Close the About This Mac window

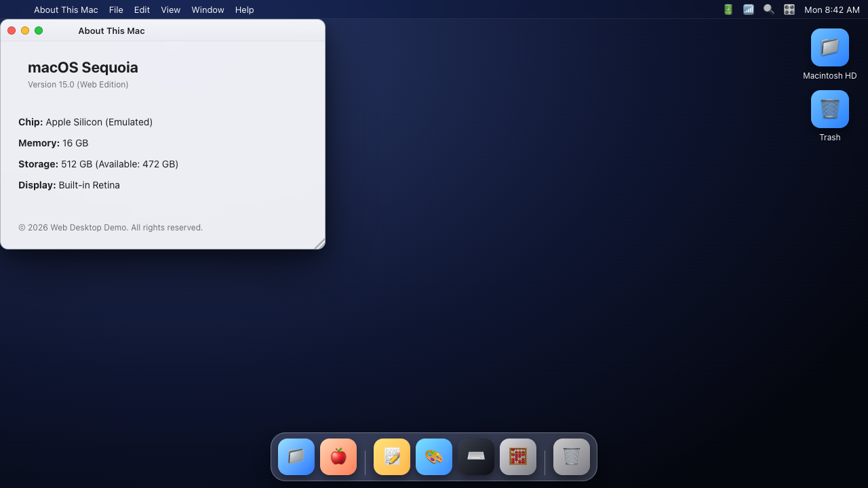click(x=12, y=30)
